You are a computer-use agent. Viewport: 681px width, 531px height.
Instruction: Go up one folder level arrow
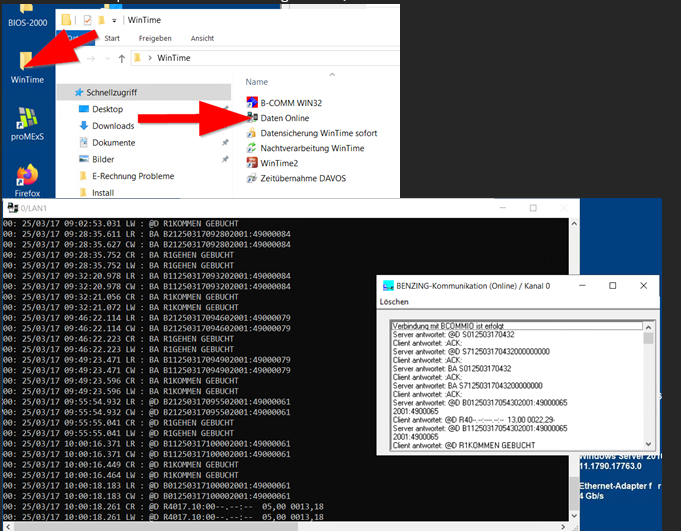click(x=122, y=59)
